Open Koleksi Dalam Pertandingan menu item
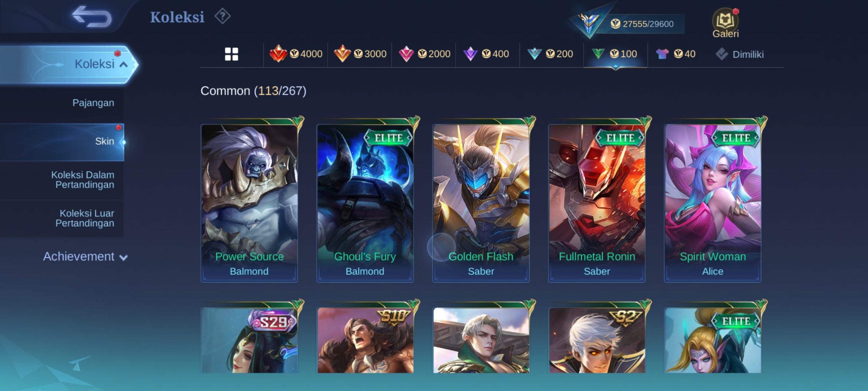Viewport: 868px width, 391px height. [x=82, y=180]
